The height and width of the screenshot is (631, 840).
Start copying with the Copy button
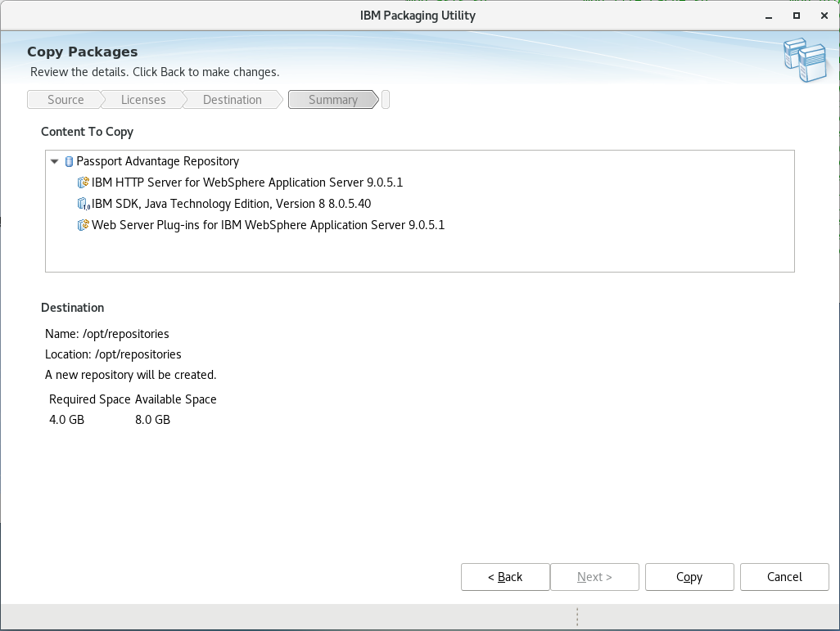pyautogui.click(x=689, y=577)
